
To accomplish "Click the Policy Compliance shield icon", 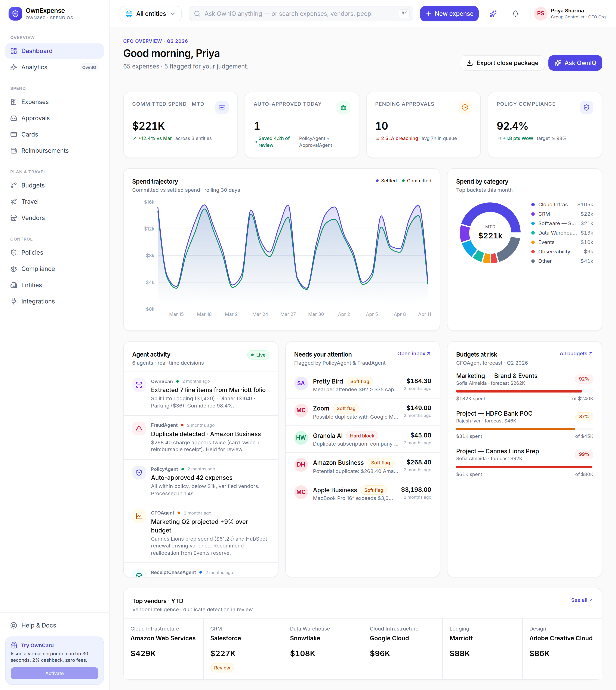I will (x=586, y=107).
